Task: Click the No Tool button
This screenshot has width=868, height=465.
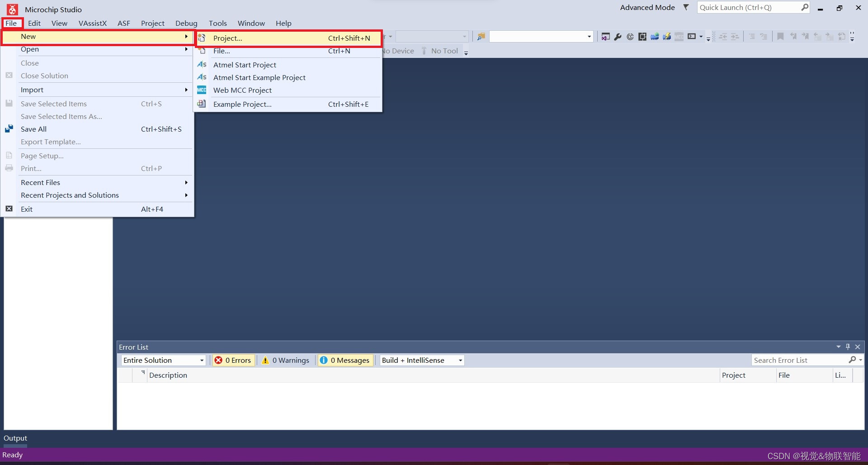Action: 440,51
